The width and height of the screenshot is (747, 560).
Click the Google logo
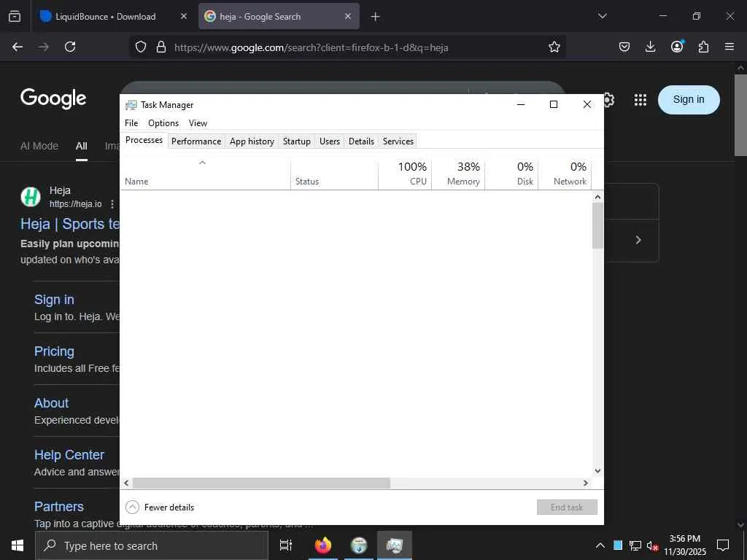(x=53, y=98)
